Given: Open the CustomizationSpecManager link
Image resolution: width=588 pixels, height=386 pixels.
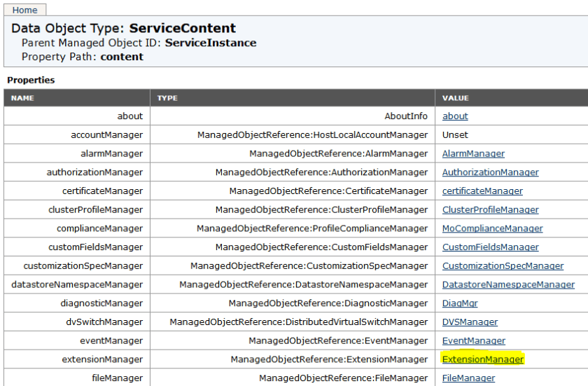Looking at the screenshot, I should (x=503, y=266).
